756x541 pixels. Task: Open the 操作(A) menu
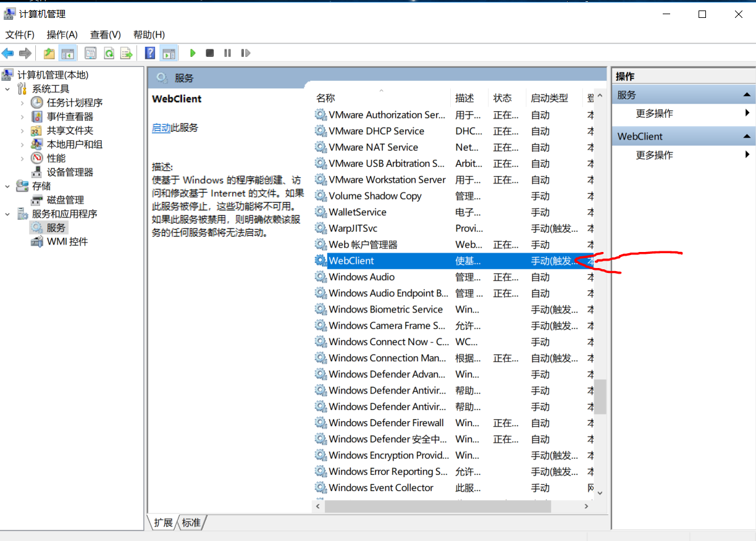pos(62,35)
